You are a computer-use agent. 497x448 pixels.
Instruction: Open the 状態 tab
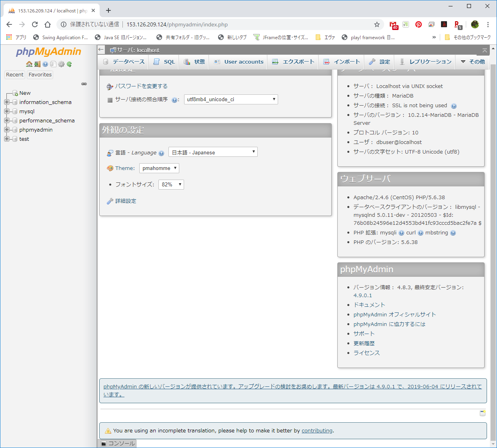pyautogui.click(x=194, y=62)
